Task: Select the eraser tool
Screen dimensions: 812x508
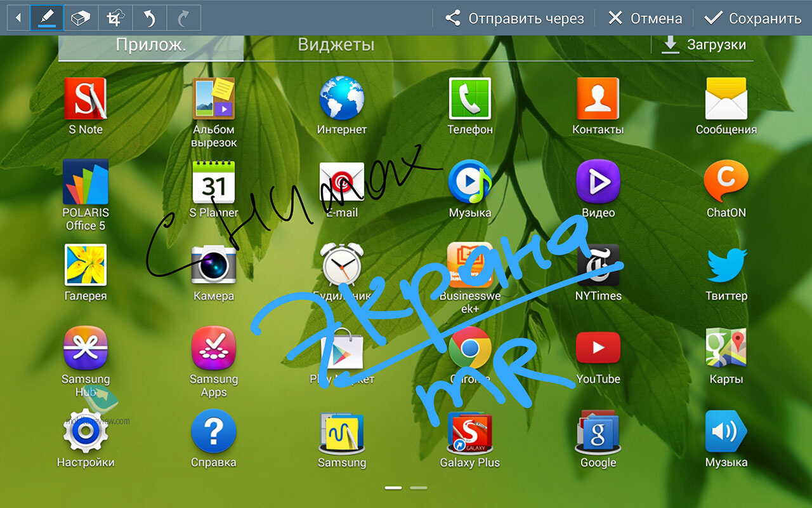Action: [81, 18]
